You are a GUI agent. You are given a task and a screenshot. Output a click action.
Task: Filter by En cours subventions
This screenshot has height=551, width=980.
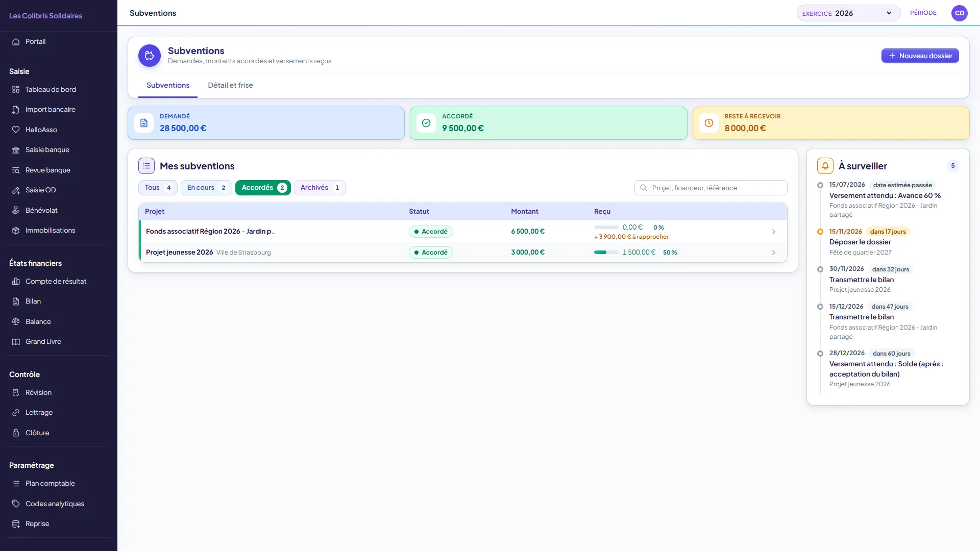(206, 188)
